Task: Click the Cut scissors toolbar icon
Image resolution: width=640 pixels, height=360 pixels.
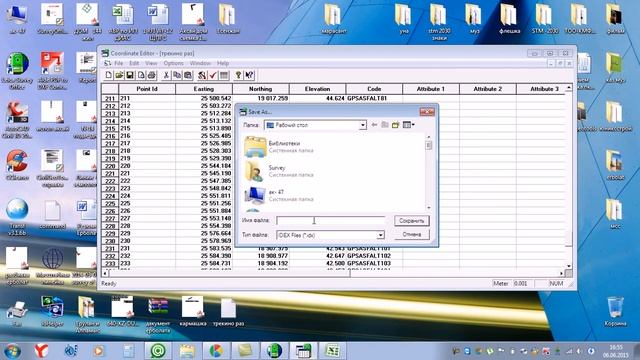Action: pyautogui.click(x=166, y=75)
